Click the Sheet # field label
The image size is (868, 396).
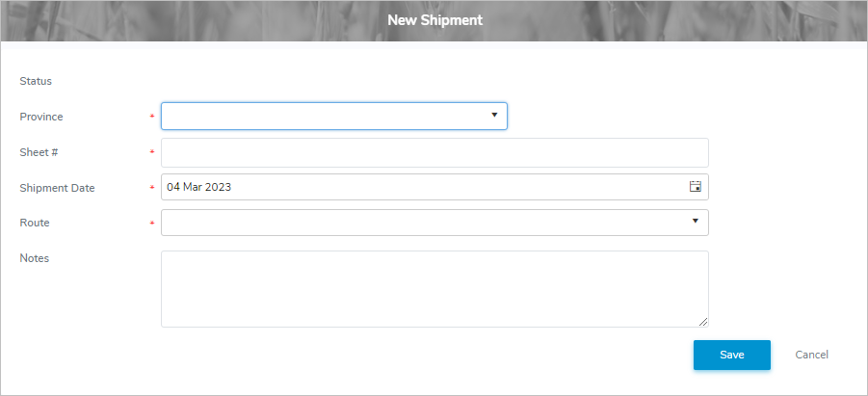[x=39, y=152]
